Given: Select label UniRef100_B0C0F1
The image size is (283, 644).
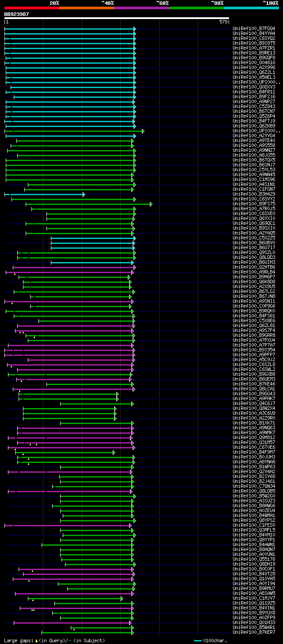Looking at the screenshot, I should point(254,569).
